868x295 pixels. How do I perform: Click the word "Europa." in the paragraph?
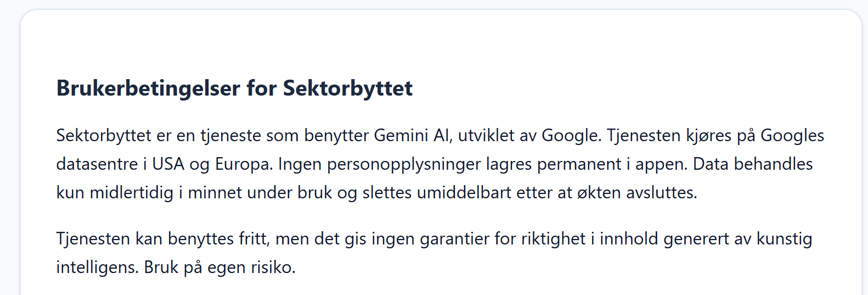point(244,164)
